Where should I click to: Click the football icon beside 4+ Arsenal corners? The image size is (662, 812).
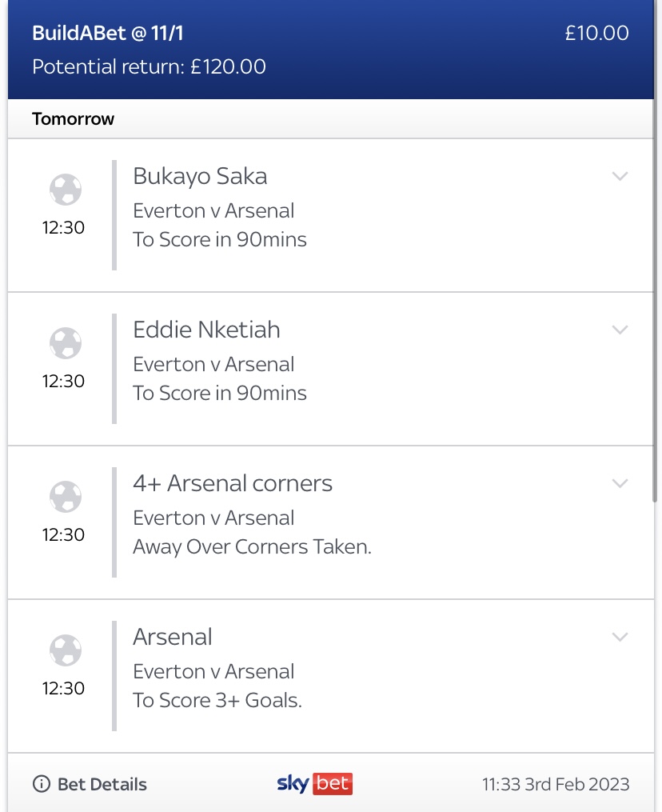point(66,497)
